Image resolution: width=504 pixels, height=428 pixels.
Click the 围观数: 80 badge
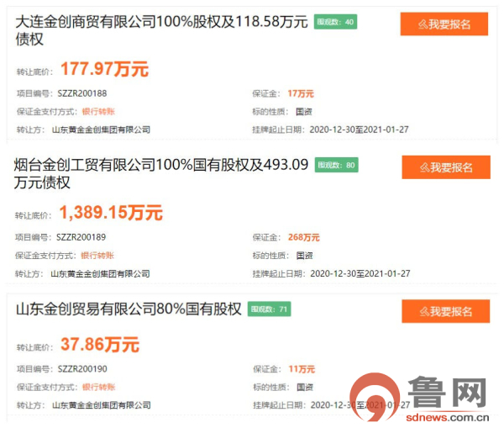336,165
